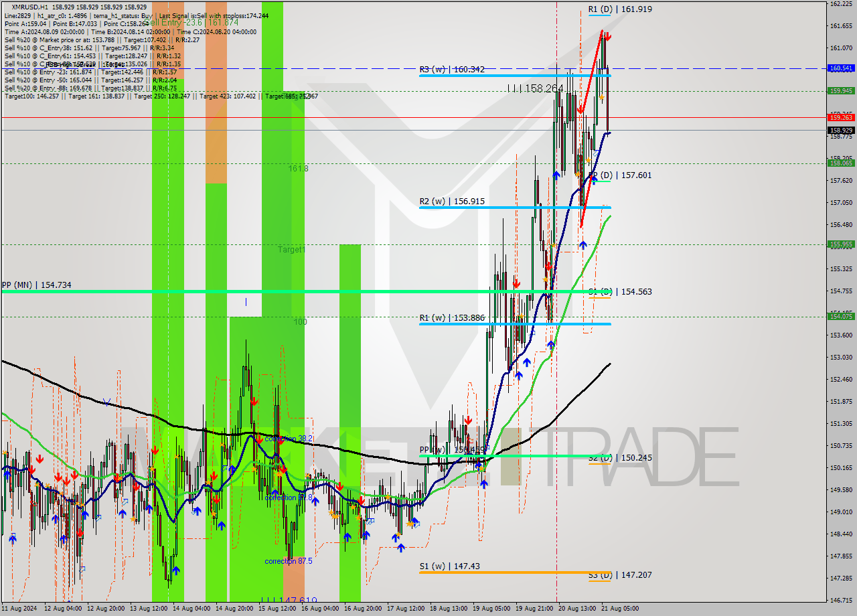Click the 14 Aug 20:00 time label

235,609
